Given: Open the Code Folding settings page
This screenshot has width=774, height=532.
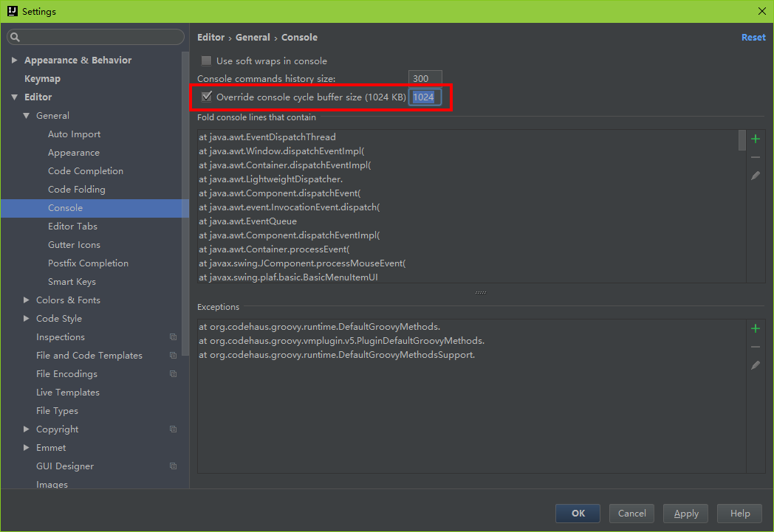Looking at the screenshot, I should 76,190.
